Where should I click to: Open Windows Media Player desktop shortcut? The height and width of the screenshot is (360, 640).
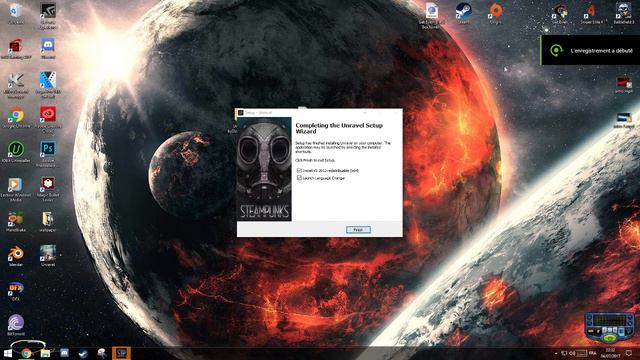point(16,189)
